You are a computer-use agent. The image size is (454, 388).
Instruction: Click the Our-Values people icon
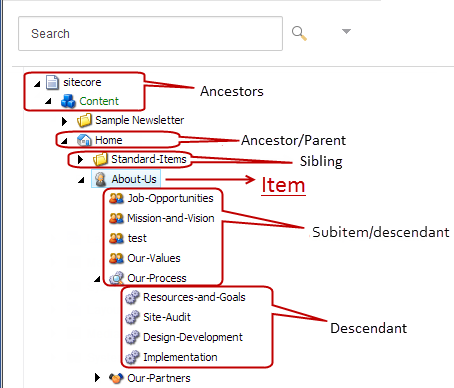coord(116,258)
